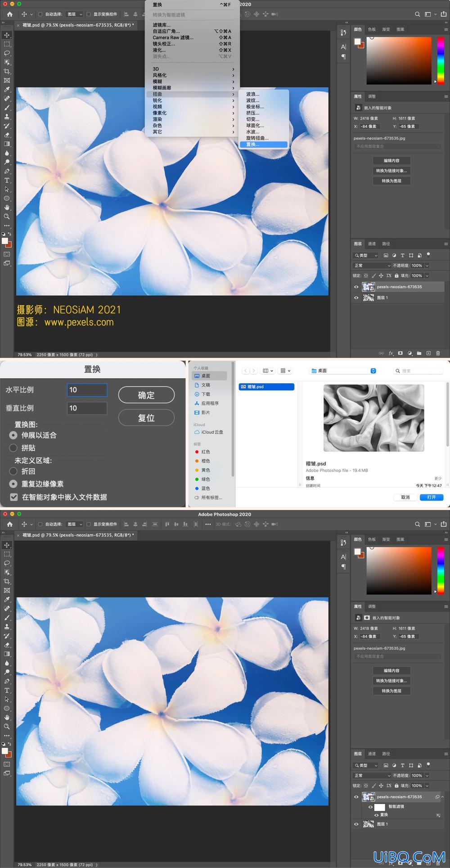The height and width of the screenshot is (868, 450).
Task: Pick the Eyedropper tool in upper Photoshop window
Action: coord(7,90)
